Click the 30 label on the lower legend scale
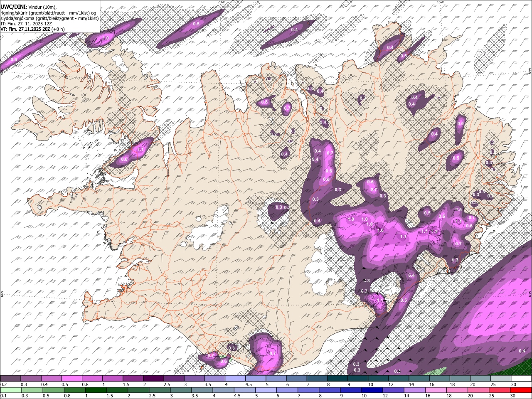The width and height of the screenshot is (532, 399). (x=512, y=396)
